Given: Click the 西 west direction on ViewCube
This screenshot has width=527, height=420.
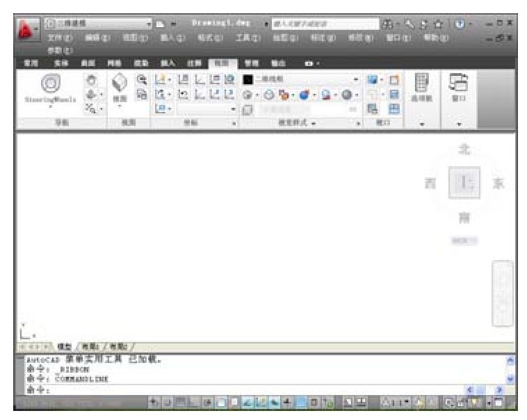Looking at the screenshot, I should [430, 184].
